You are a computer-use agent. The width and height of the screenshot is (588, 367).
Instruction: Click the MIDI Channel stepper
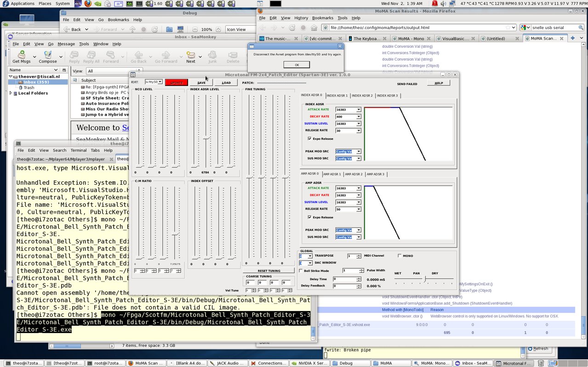click(x=354, y=256)
